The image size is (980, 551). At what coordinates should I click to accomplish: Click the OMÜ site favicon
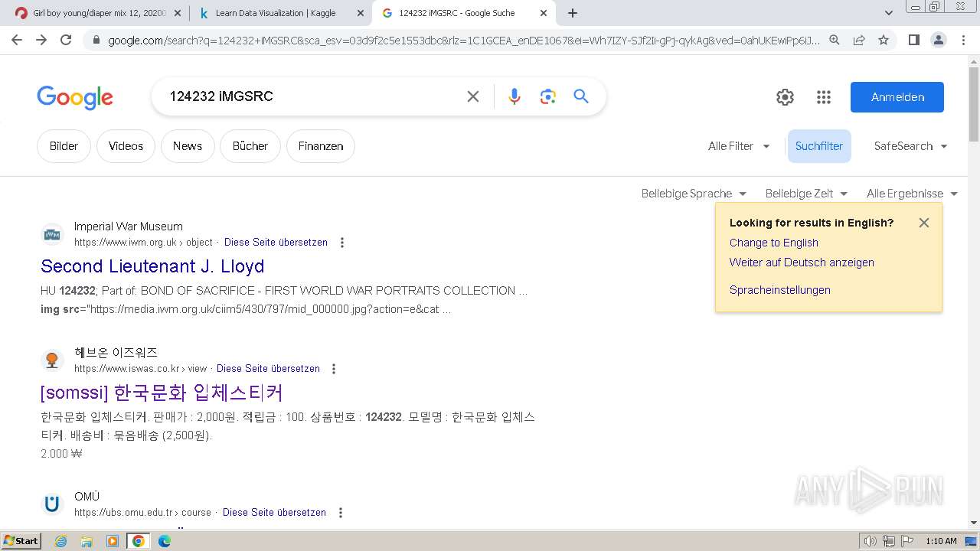(x=52, y=504)
